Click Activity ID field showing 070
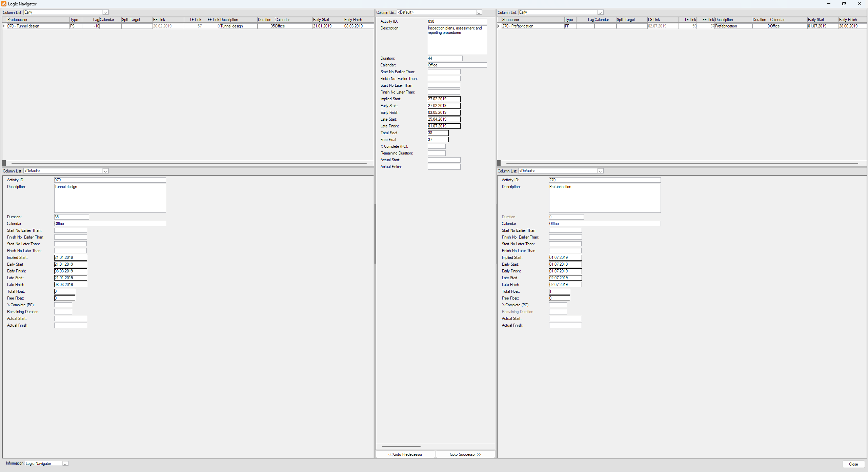The image size is (868, 472). coord(110,180)
